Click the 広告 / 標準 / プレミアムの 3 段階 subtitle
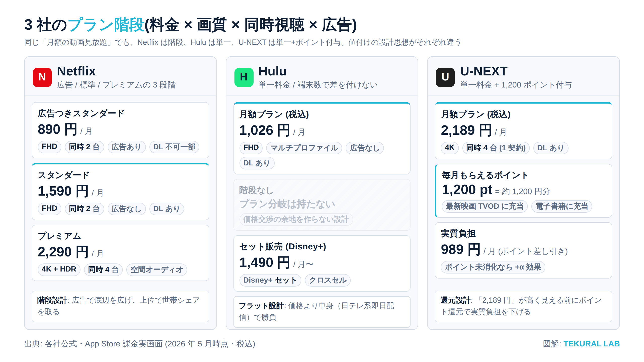The height and width of the screenshot is (362, 644). (116, 85)
